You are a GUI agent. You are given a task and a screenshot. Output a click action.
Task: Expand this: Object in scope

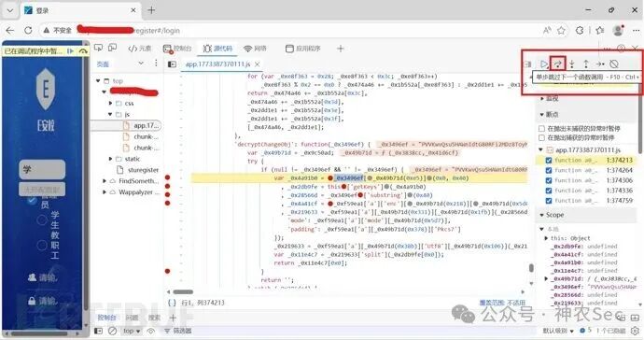pos(546,238)
